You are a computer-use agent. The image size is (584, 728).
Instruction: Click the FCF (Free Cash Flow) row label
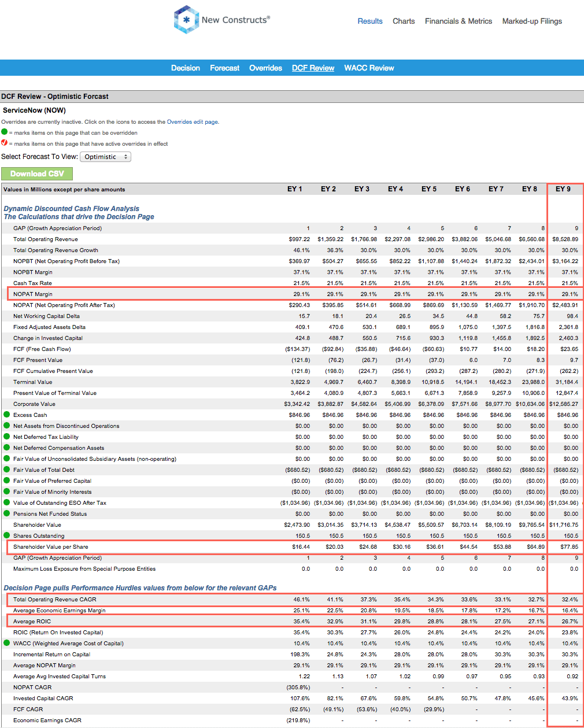pos(42,349)
